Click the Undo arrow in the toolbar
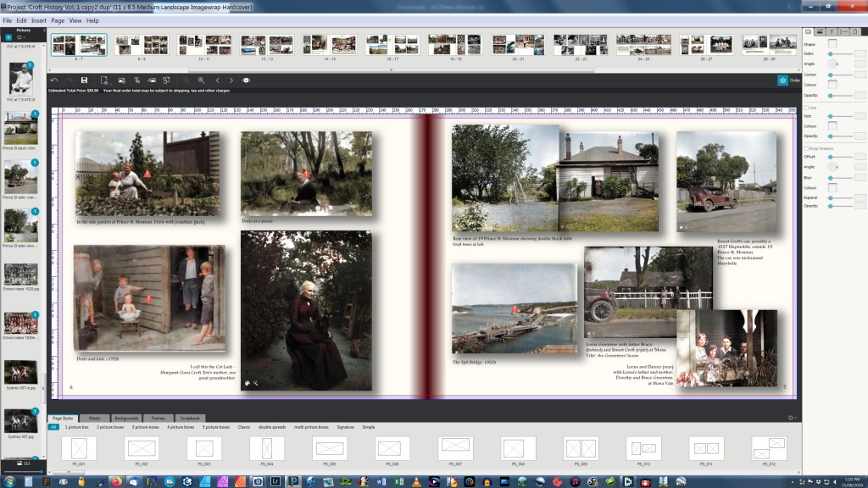The height and width of the screenshot is (488, 868). (54, 80)
